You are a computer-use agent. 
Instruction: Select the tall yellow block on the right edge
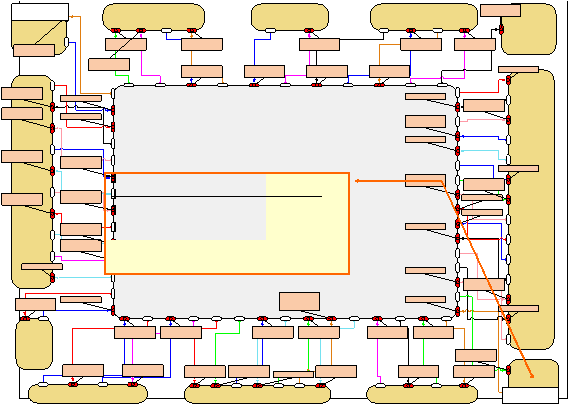pyautogui.click(x=532, y=209)
